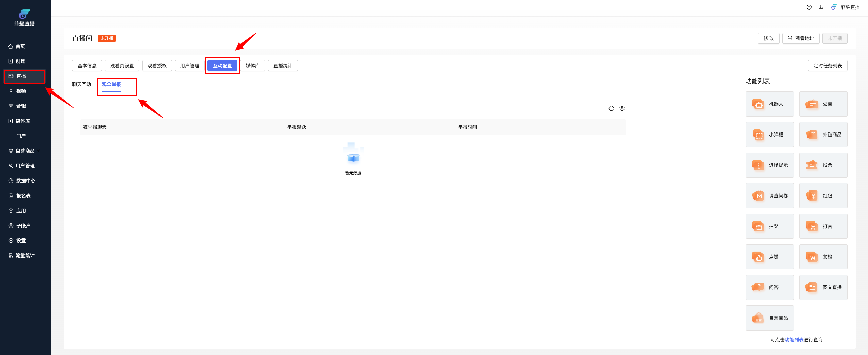
Task: Select the 抽奖 lottery feature card
Action: click(x=769, y=226)
